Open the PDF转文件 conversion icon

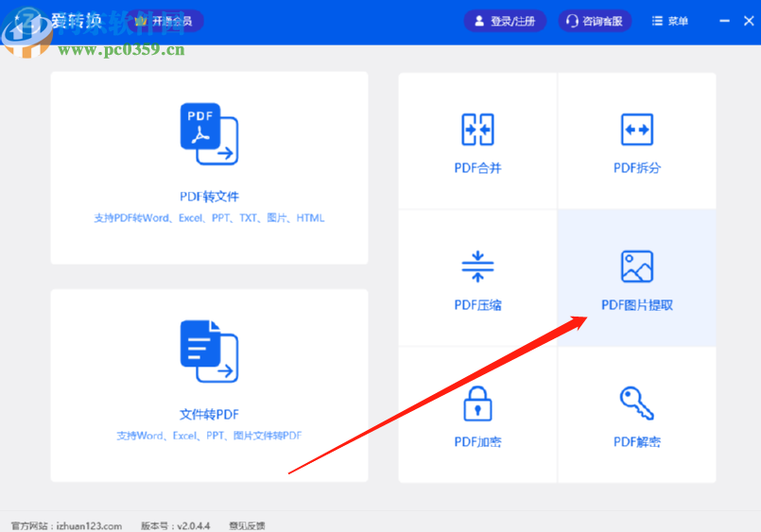point(209,134)
